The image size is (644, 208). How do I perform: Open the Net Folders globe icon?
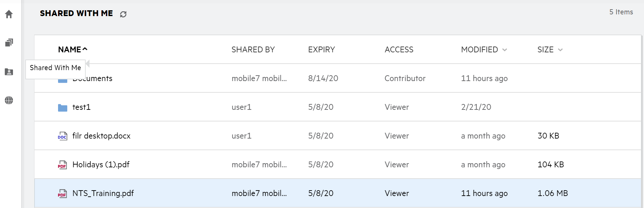[x=9, y=100]
